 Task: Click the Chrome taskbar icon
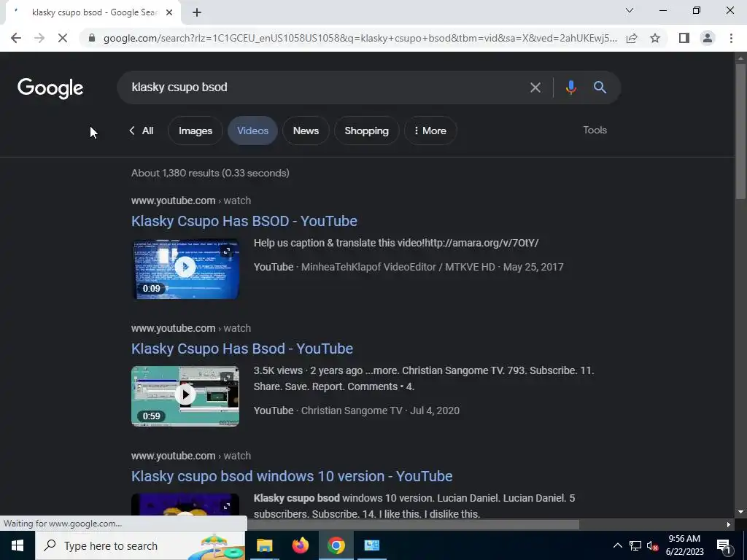[x=336, y=545]
